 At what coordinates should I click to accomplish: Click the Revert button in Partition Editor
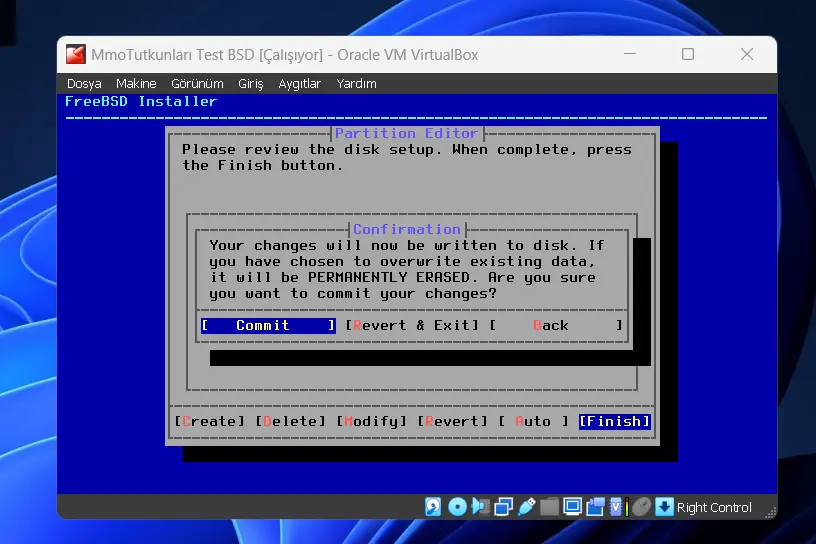tap(452, 421)
